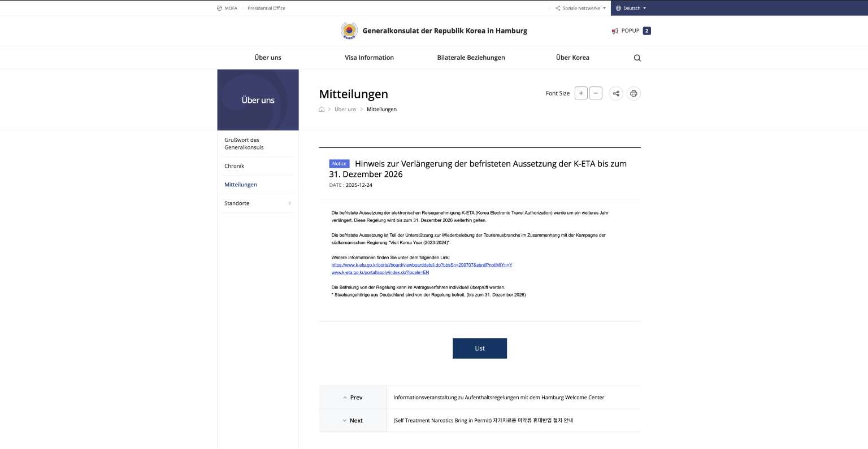Click the Mitteilungen page title
This screenshot has height=449, width=868.
(353, 94)
